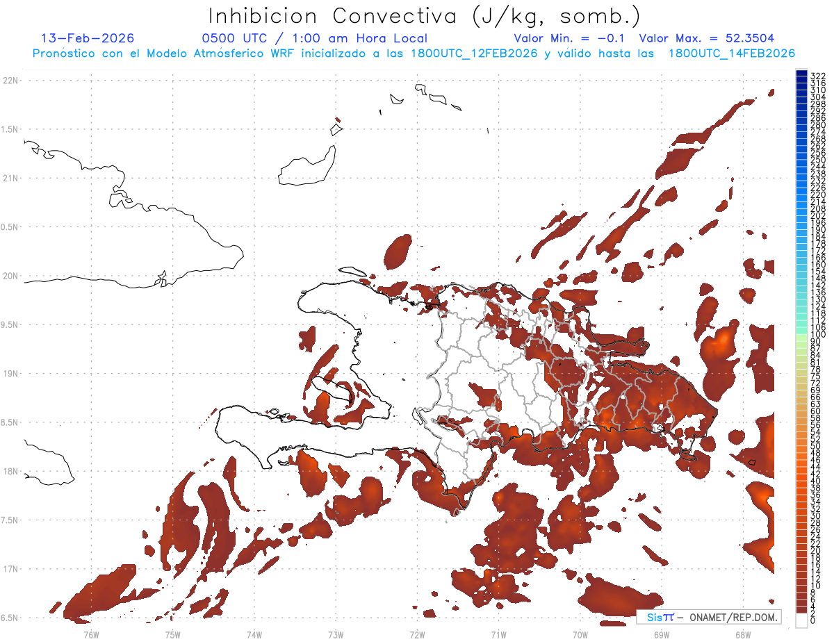Viewport: 834px width, 644px height.
Task: Click the '30' value on the color scale
Action: tap(816, 515)
